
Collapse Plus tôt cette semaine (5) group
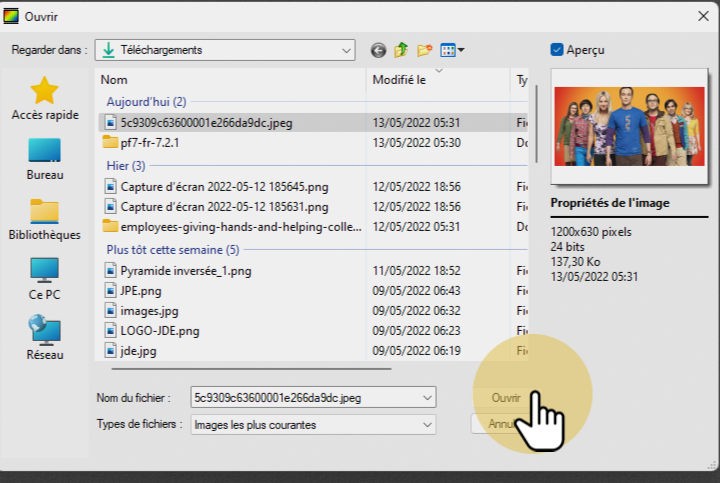pos(173,250)
